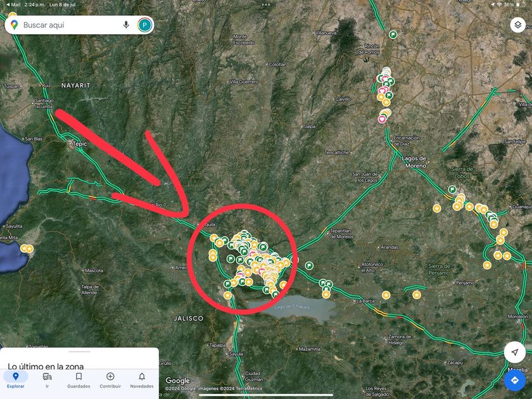Screen dimensions: 532x399
Task: Click the Tepic city label
Action: click(x=80, y=144)
